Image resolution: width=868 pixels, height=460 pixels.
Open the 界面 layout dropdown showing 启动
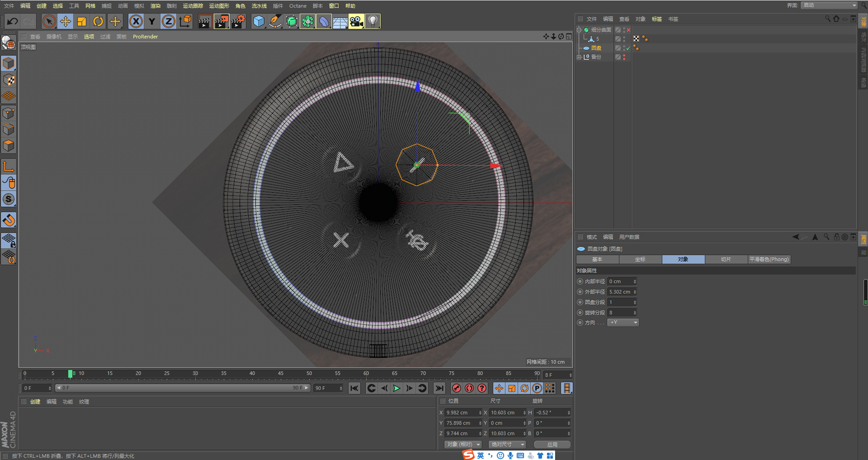click(x=829, y=5)
